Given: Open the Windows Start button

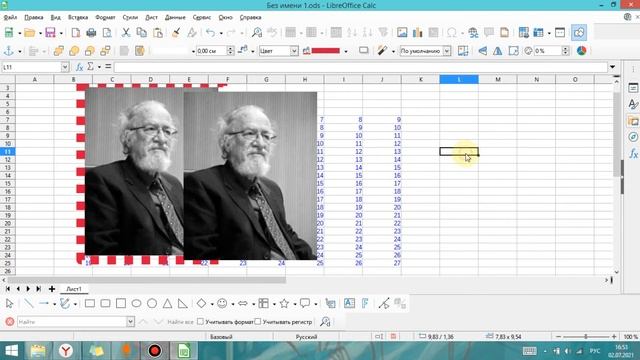Looking at the screenshot, I should pos(11,350).
